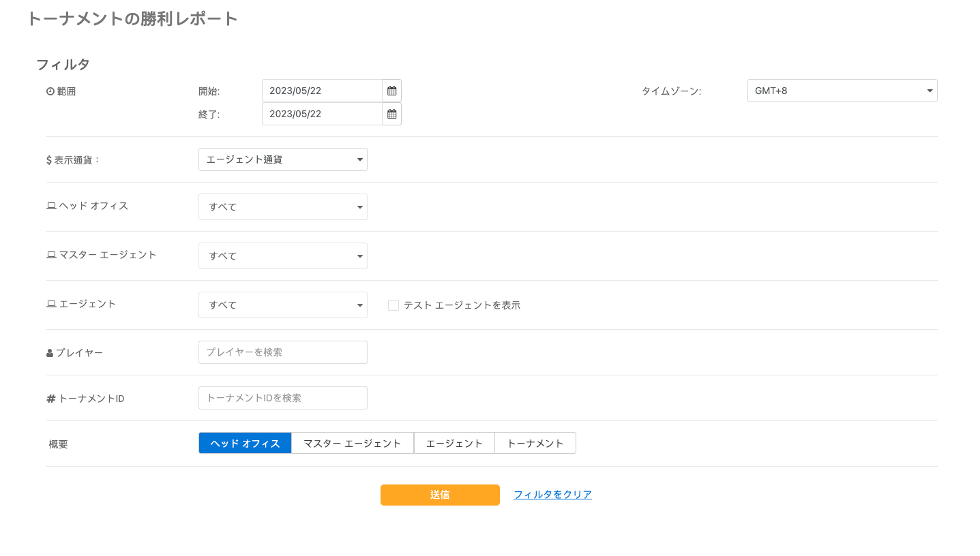Click the end date field 終了
The width and height of the screenshot is (980, 556).
click(x=322, y=114)
